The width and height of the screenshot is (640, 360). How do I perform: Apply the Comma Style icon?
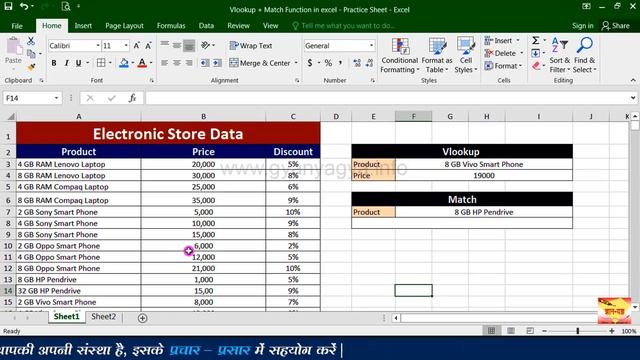pyautogui.click(x=340, y=63)
